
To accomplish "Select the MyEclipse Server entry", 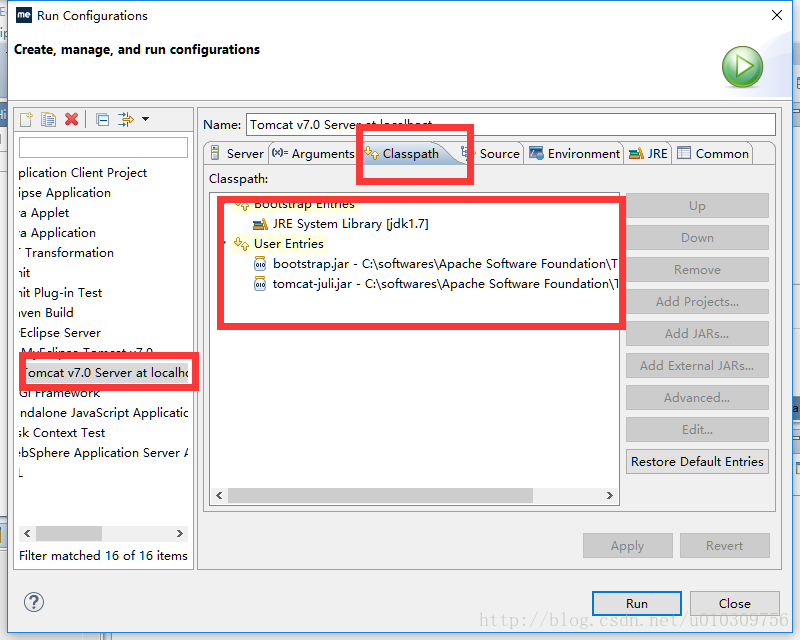I will [x=60, y=332].
